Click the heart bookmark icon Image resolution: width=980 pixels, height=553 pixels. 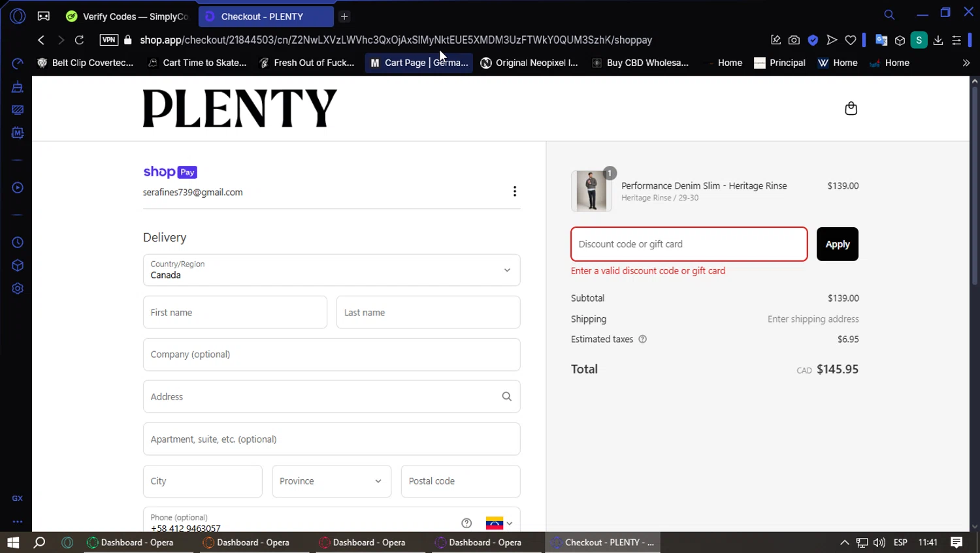tap(850, 40)
